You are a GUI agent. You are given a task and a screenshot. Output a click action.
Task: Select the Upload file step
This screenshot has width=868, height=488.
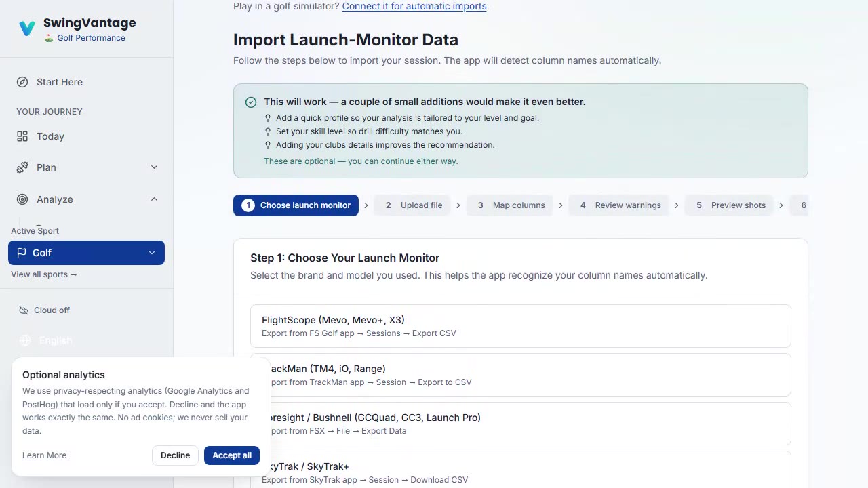coord(413,205)
